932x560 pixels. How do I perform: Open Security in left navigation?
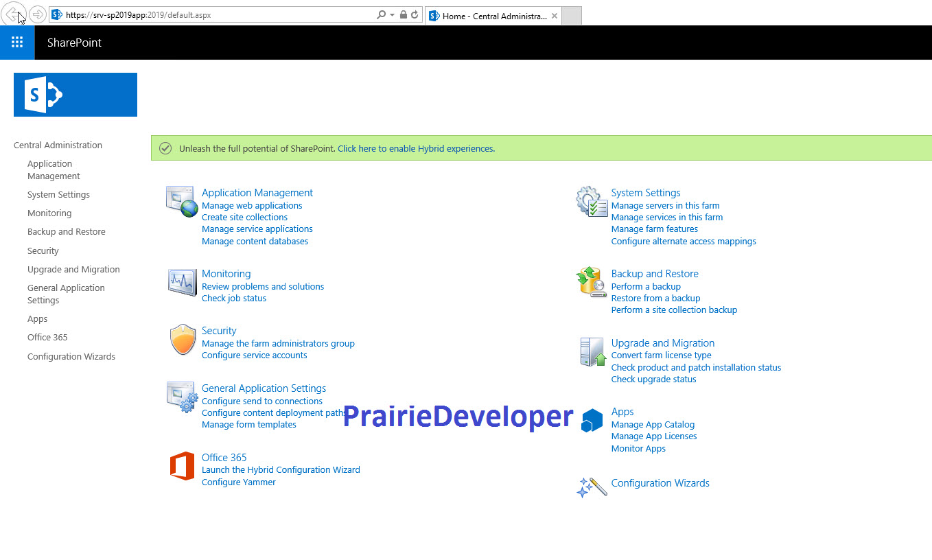click(x=43, y=251)
